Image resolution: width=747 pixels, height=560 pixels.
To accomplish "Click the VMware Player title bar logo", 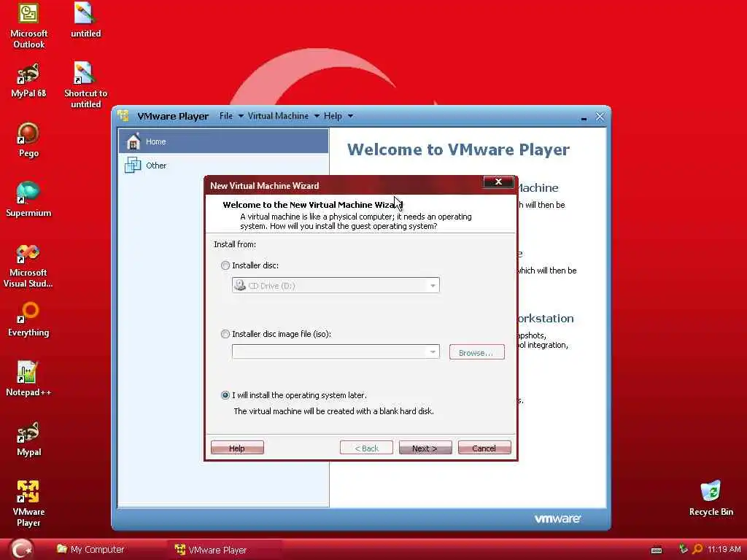I will click(123, 116).
